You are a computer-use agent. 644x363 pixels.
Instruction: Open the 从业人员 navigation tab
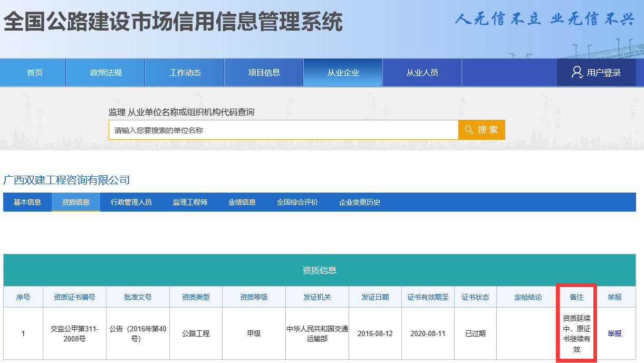point(422,73)
